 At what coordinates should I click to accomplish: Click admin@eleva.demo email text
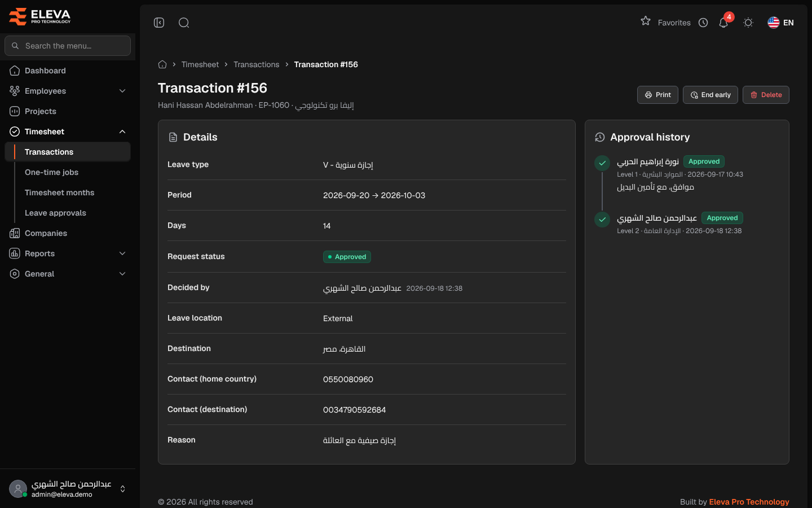click(62, 494)
